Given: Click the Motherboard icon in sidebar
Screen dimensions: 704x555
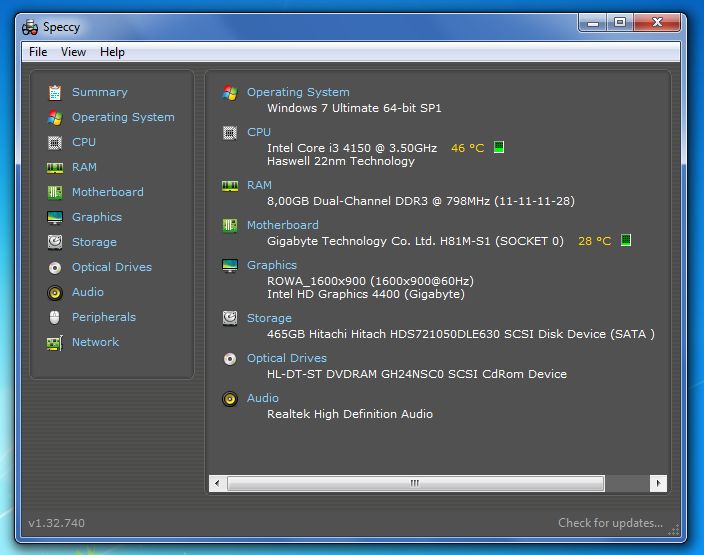Looking at the screenshot, I should tap(55, 193).
